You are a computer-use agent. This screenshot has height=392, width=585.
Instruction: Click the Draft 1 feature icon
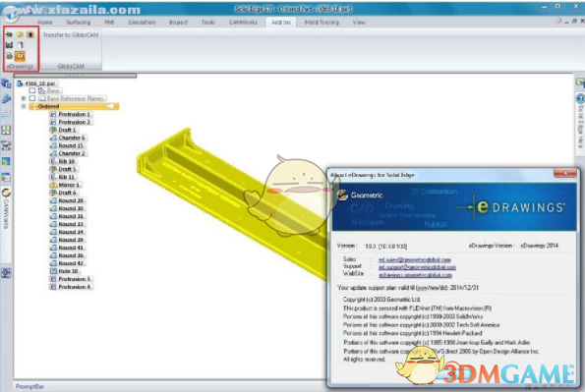click(x=53, y=130)
